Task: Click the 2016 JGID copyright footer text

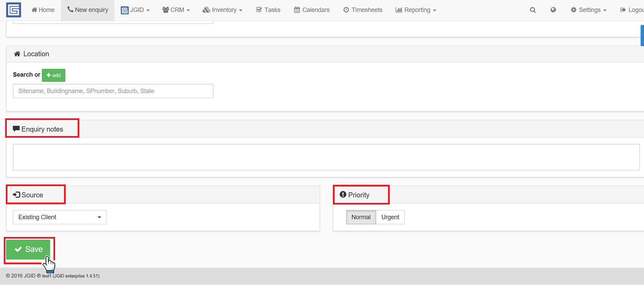Action: pos(53,276)
